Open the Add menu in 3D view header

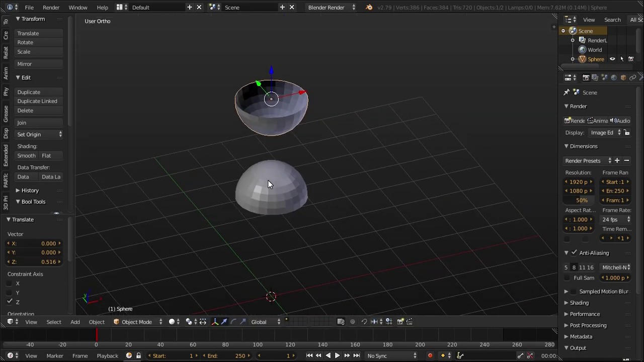(x=75, y=322)
